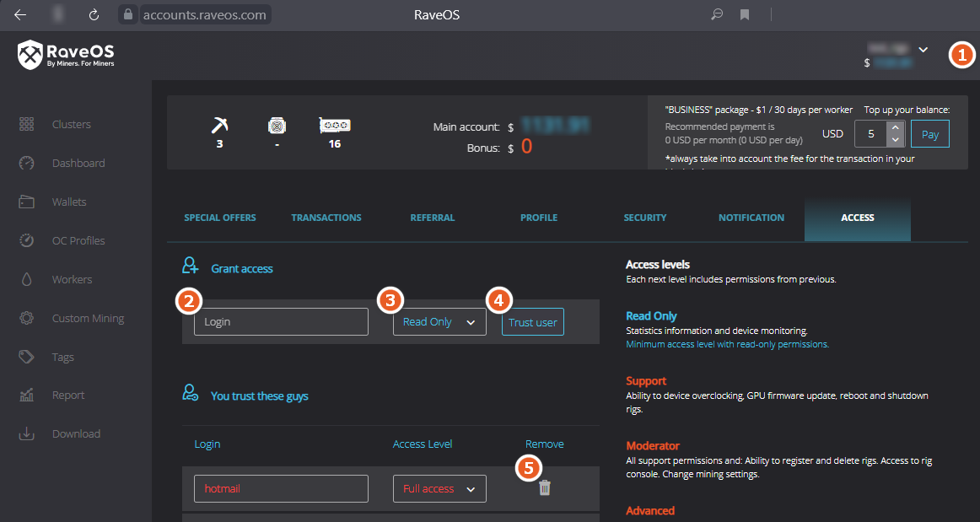Switch to the Profile tab
Screen dimensions: 980x522
[x=539, y=218]
